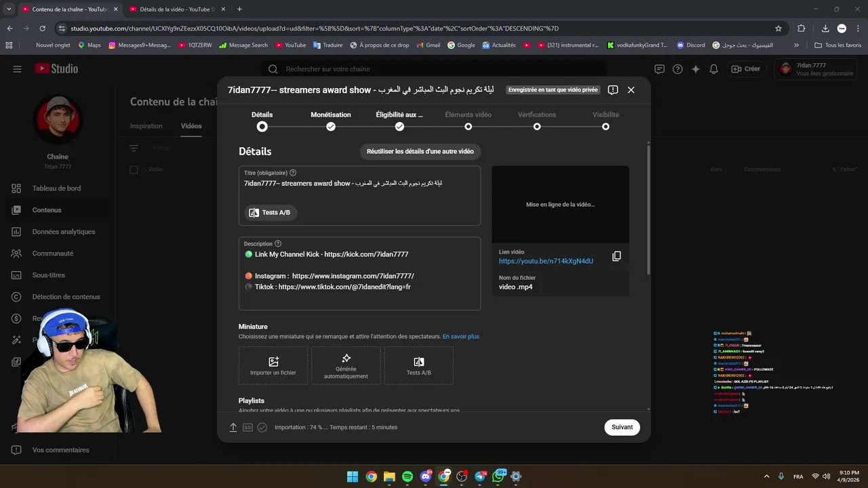Click the channel search field
Screen dimensions: 868x488
434,69
